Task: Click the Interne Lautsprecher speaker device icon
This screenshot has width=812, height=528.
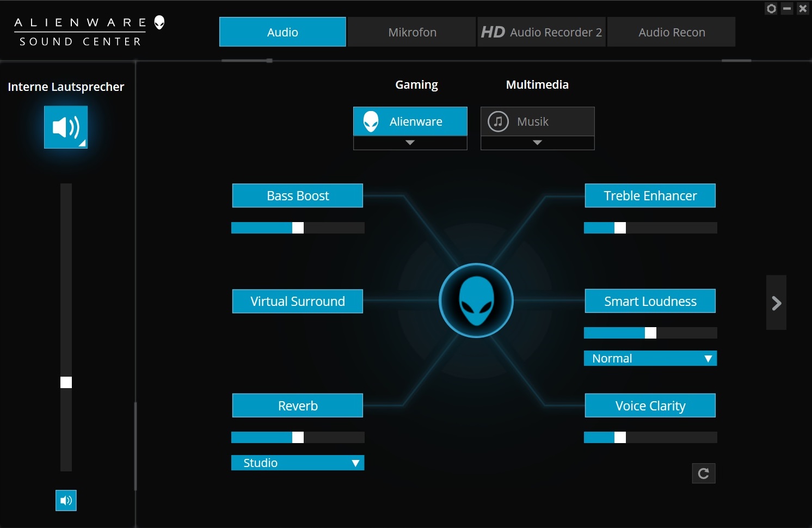Action: 66,127
